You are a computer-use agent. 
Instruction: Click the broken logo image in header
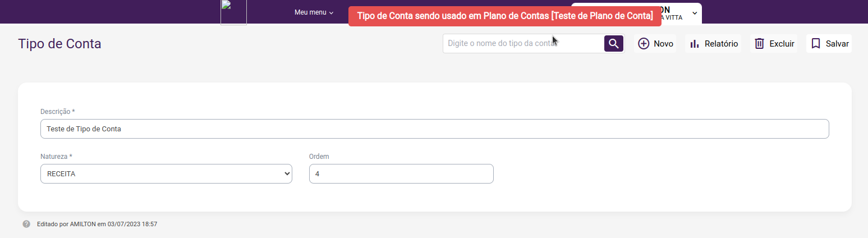click(233, 12)
